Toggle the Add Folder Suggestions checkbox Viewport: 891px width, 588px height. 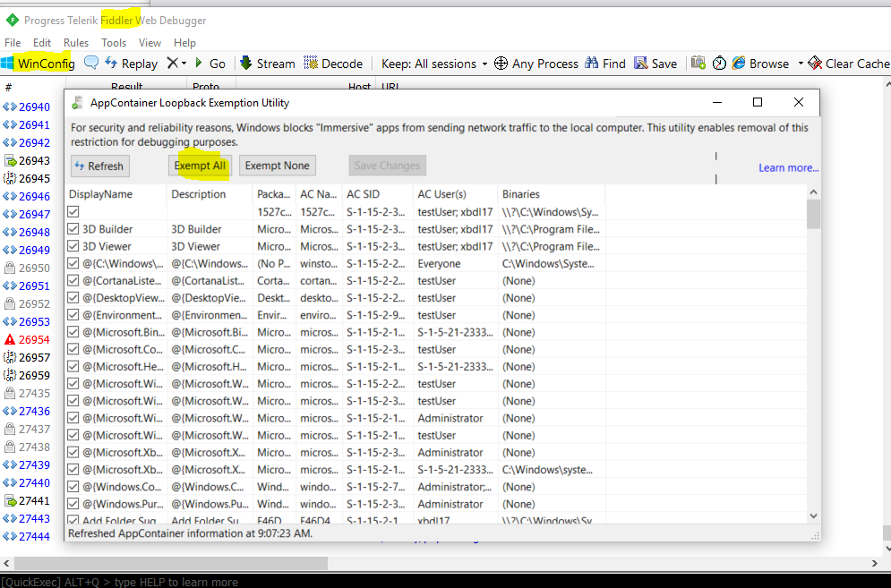tap(73, 521)
